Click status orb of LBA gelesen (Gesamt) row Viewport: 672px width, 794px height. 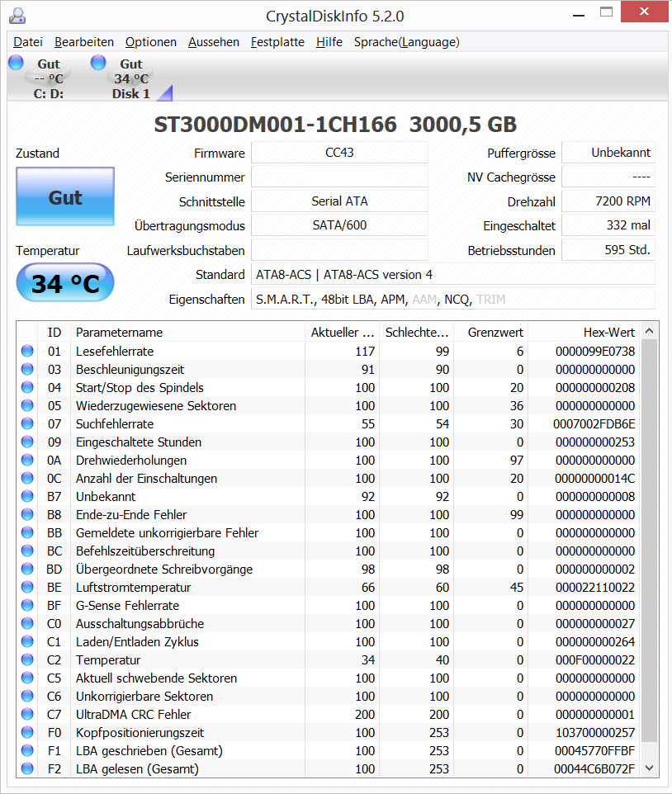pos(27,768)
